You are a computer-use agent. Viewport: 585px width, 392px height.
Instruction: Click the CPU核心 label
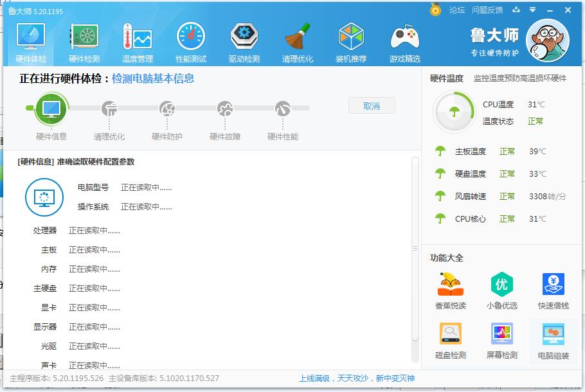click(x=471, y=218)
